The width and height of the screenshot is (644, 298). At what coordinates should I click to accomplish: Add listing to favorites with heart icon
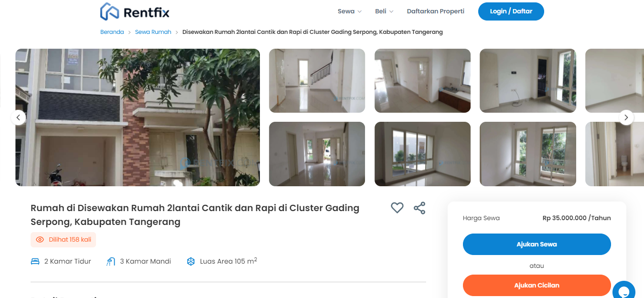click(397, 208)
